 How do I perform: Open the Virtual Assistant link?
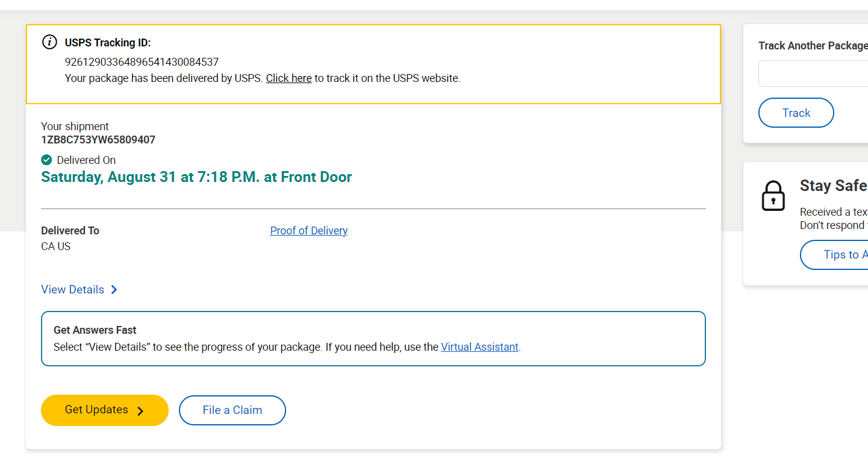tap(479, 347)
